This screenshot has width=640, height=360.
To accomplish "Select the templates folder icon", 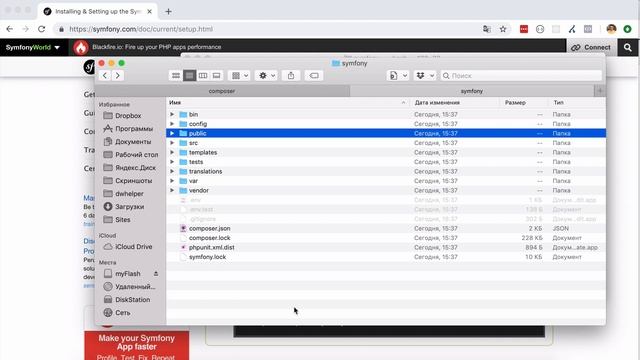I will click(183, 152).
